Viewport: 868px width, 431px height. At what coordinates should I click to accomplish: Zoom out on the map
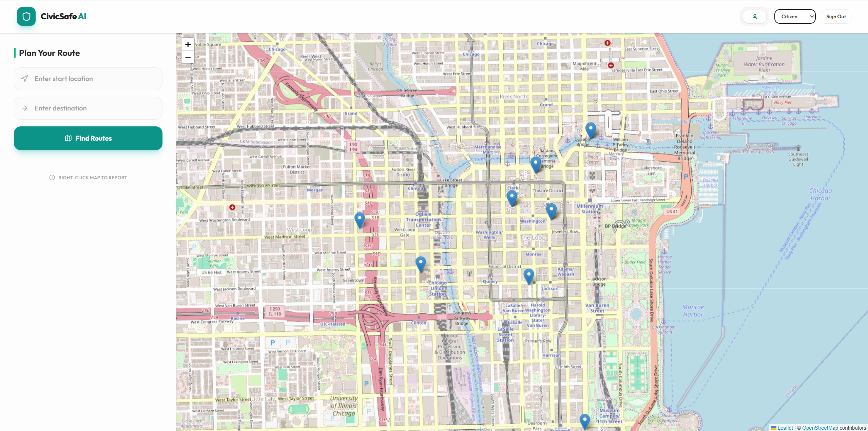pos(188,57)
